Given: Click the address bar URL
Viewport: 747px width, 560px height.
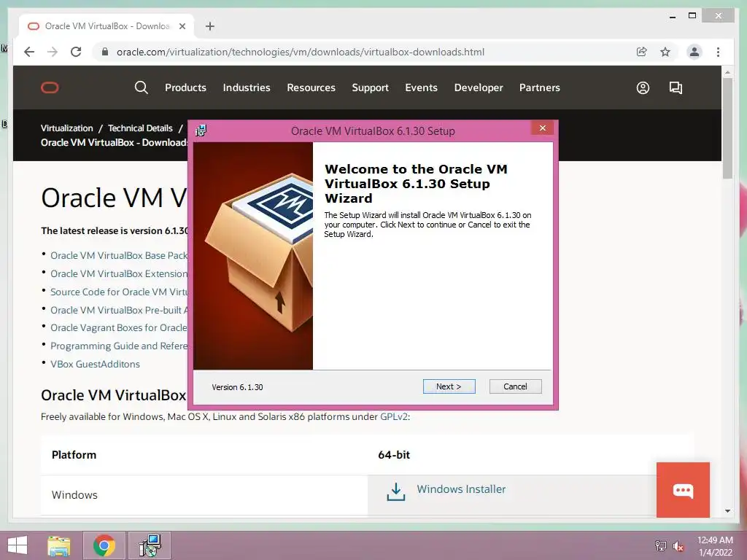Looking at the screenshot, I should click(301, 52).
